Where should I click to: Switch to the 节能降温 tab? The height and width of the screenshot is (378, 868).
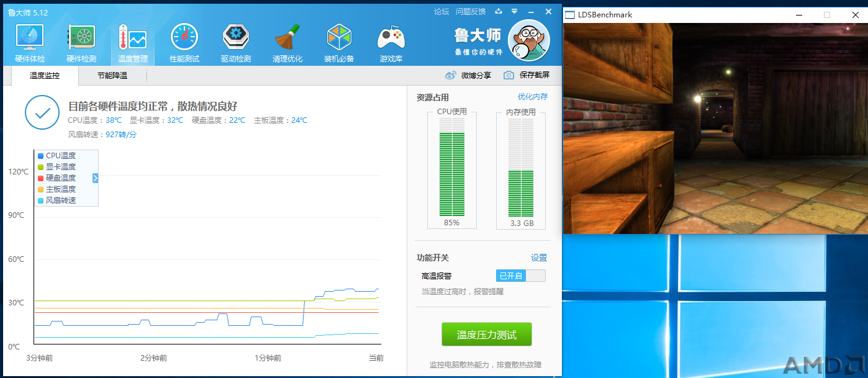pyautogui.click(x=112, y=76)
